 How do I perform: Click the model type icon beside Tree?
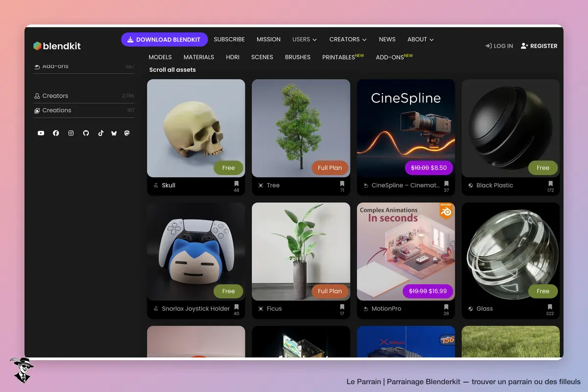click(261, 186)
